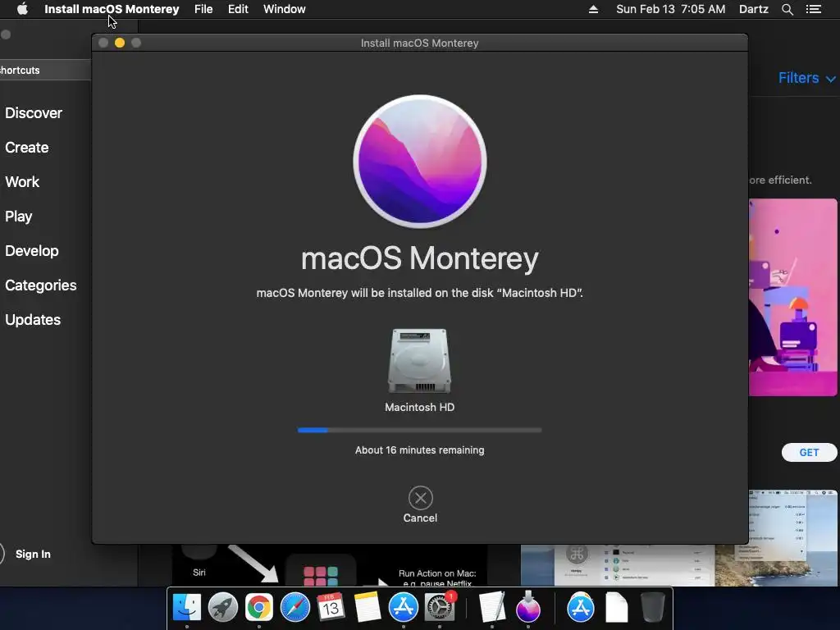This screenshot has width=840, height=630.
Task: Open Safari from the Dock
Action: [x=295, y=608]
